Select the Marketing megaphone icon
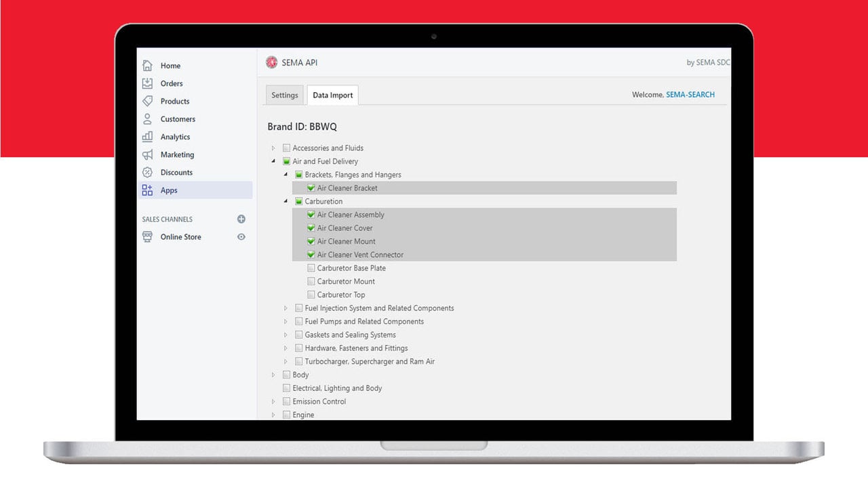This screenshot has width=868, height=488. (147, 155)
